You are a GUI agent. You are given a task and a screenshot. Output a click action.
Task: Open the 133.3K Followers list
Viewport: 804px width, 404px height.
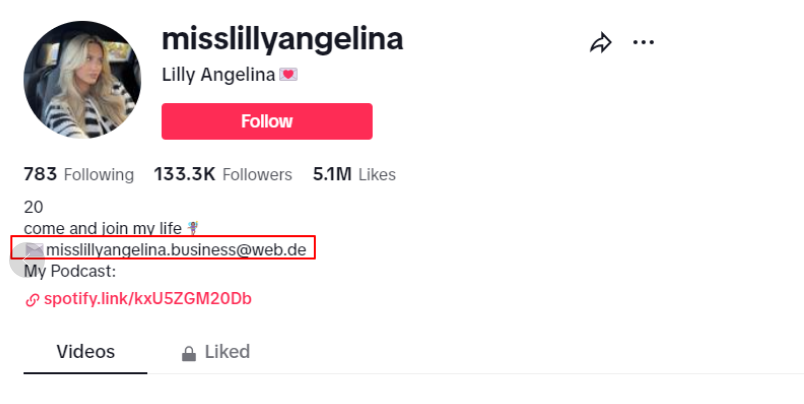(x=222, y=175)
